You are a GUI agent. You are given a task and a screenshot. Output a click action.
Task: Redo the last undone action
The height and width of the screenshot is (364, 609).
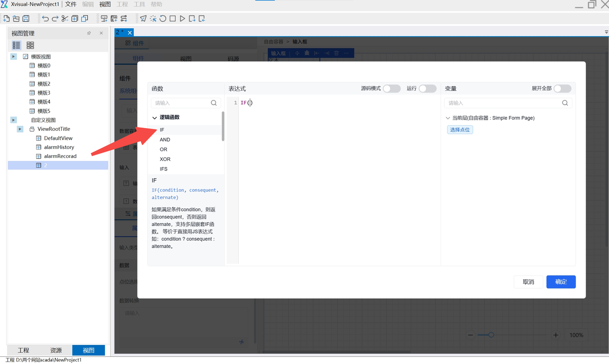coord(55,19)
